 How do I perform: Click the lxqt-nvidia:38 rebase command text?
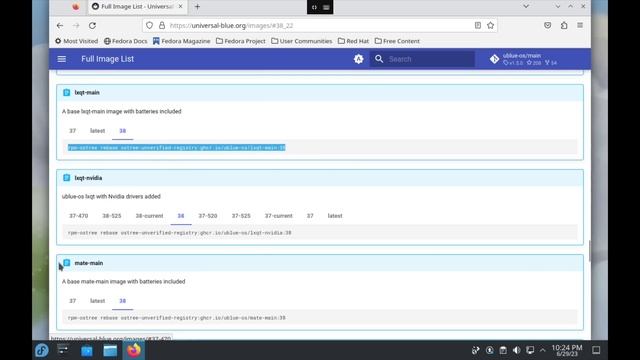[x=180, y=233]
